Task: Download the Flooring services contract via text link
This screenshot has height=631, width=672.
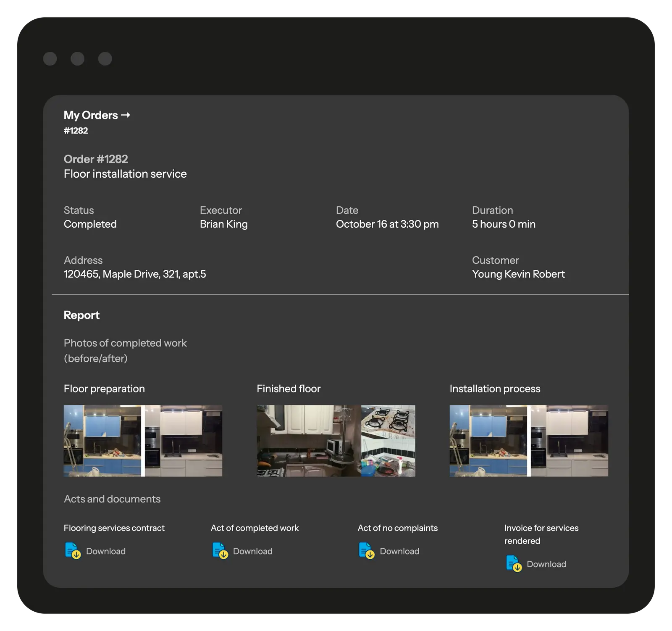Action: 106,551
